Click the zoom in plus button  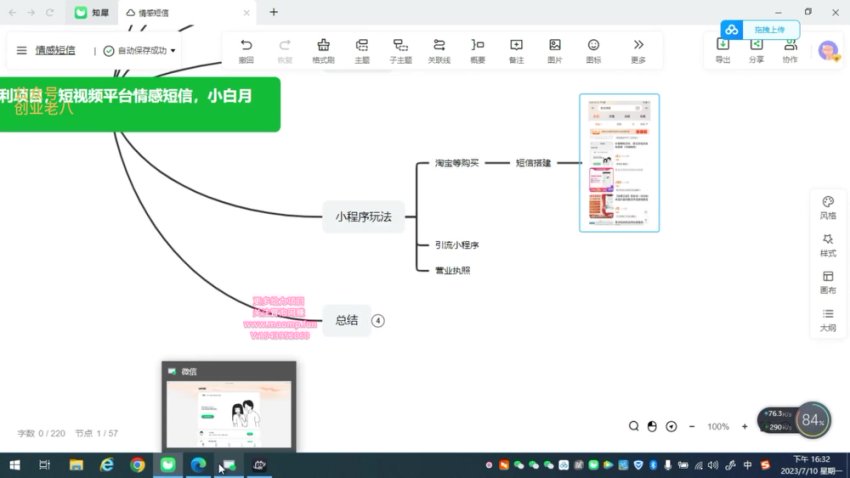click(x=744, y=426)
